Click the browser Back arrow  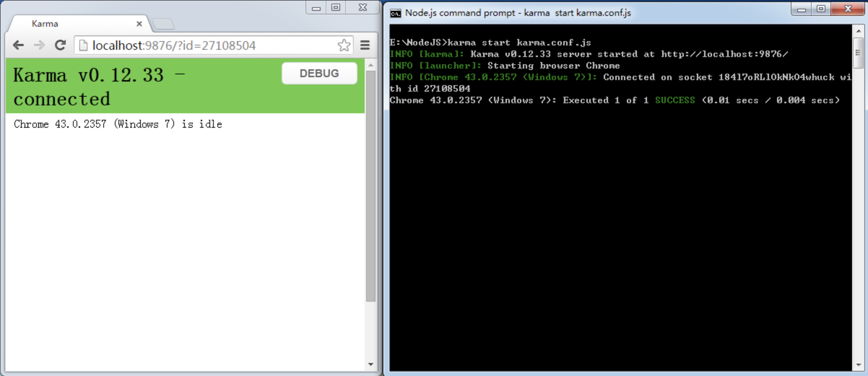pyautogui.click(x=18, y=45)
